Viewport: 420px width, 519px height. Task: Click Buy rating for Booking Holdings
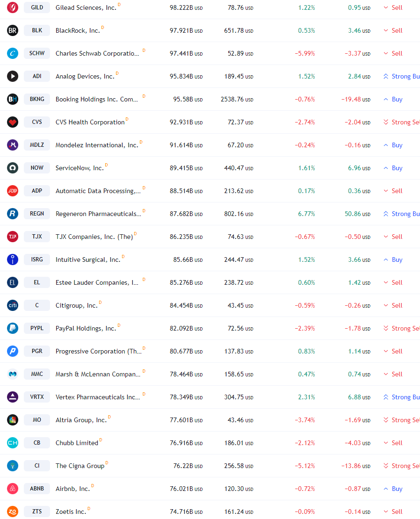393,99
